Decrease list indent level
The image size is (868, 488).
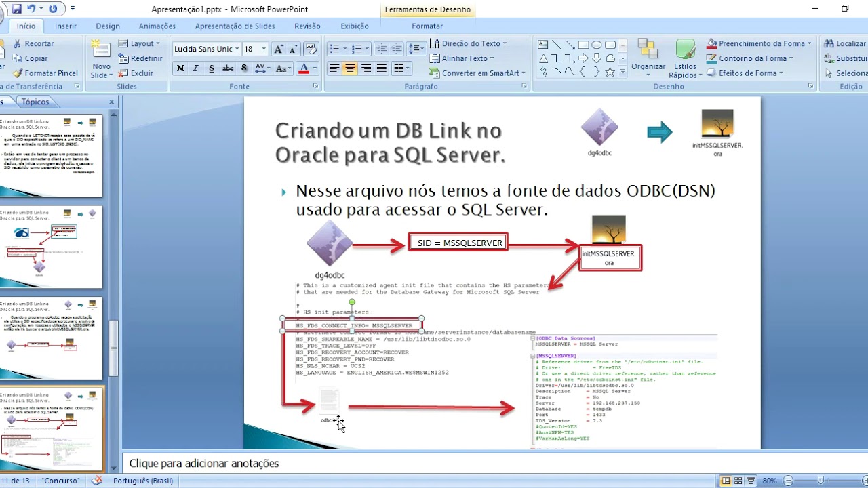point(382,49)
